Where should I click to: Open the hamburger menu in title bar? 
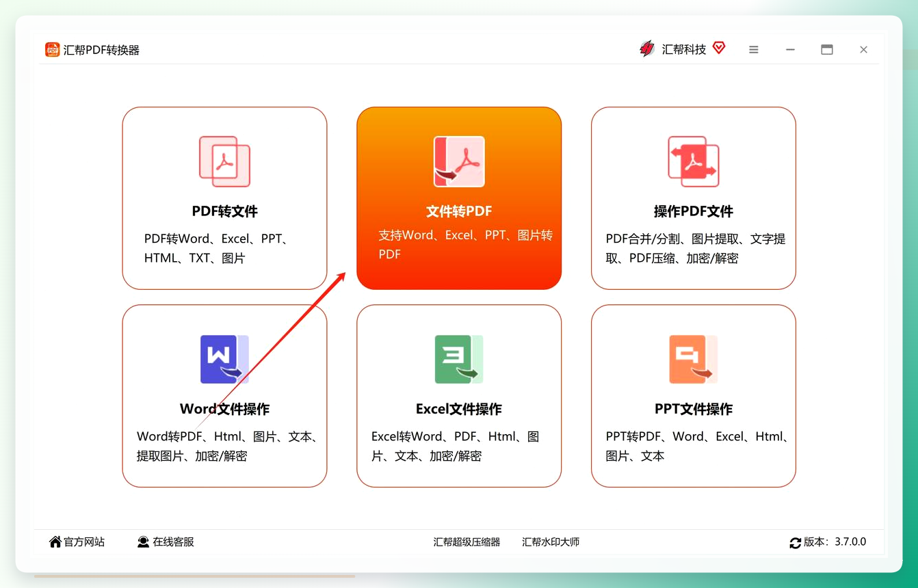[754, 49]
